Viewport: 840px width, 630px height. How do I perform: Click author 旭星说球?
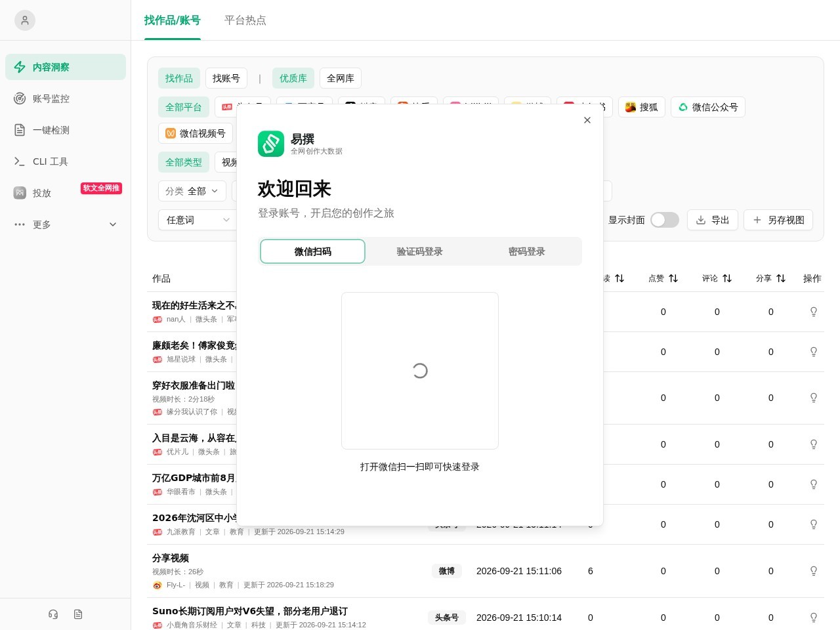pyautogui.click(x=181, y=359)
